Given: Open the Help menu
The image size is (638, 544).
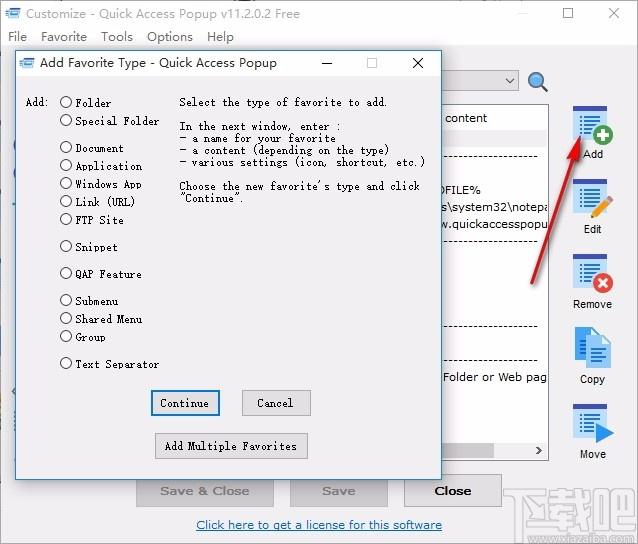Looking at the screenshot, I should (x=220, y=37).
